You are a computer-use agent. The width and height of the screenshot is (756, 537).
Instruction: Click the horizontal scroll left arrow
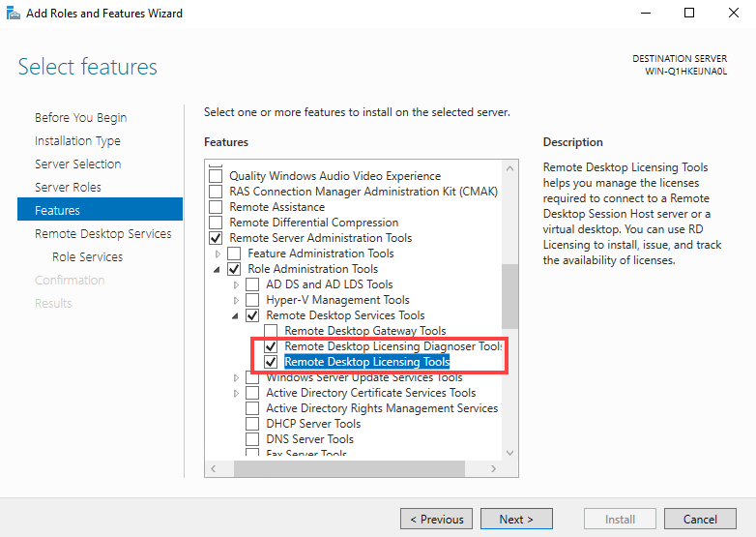[x=213, y=468]
